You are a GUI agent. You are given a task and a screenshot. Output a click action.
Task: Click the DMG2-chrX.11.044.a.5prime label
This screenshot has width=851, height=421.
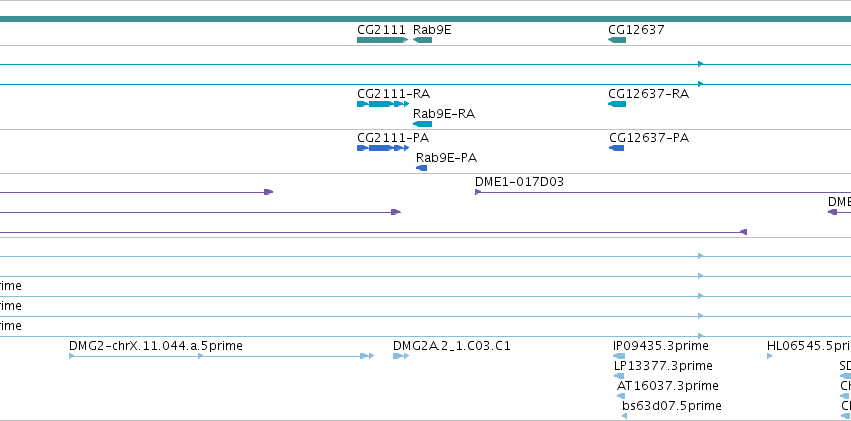(x=156, y=346)
